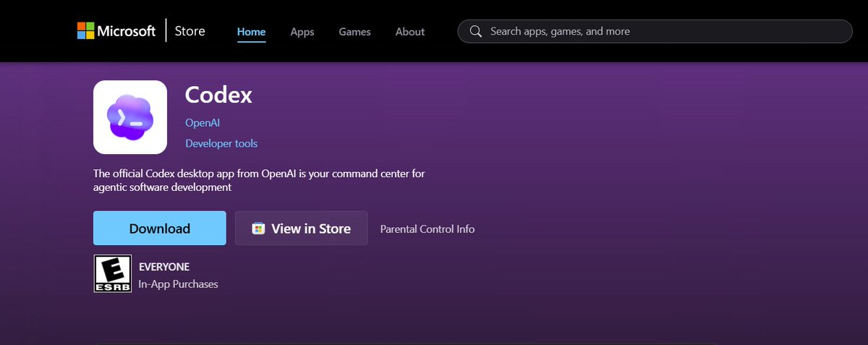Click the In-App Purchases text

(178, 284)
